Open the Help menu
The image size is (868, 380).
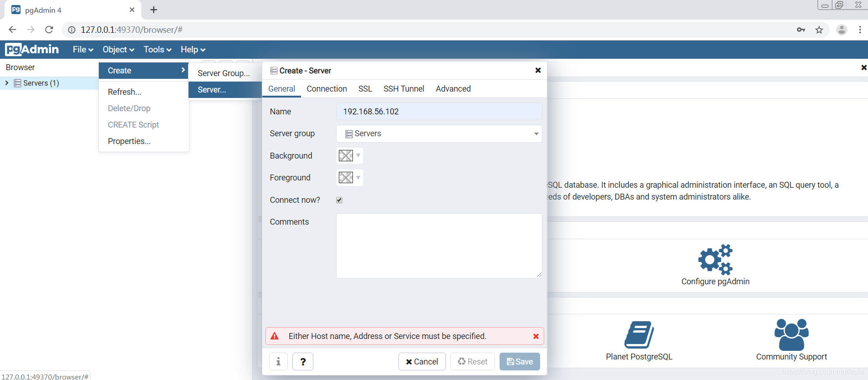(x=193, y=49)
